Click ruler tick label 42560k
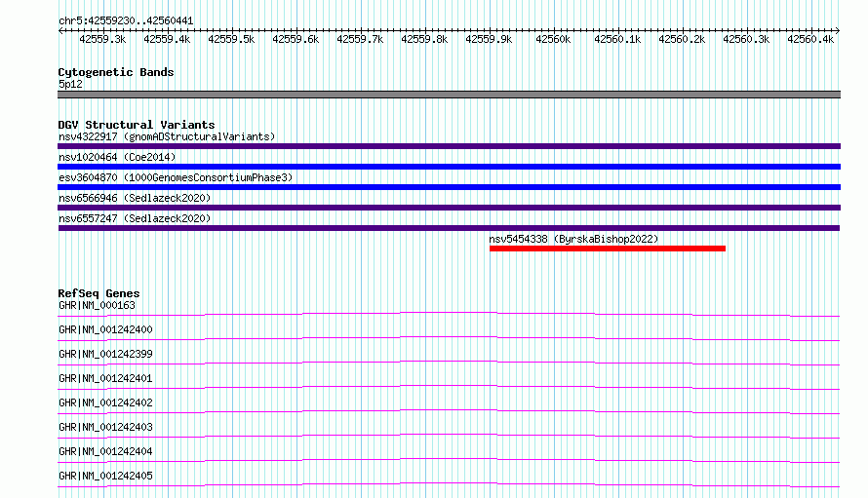The image size is (868, 498). [553, 39]
